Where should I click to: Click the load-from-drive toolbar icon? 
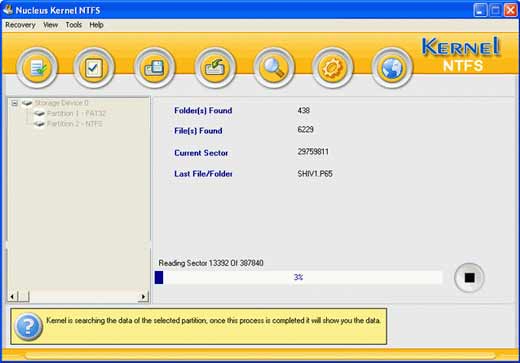click(215, 68)
